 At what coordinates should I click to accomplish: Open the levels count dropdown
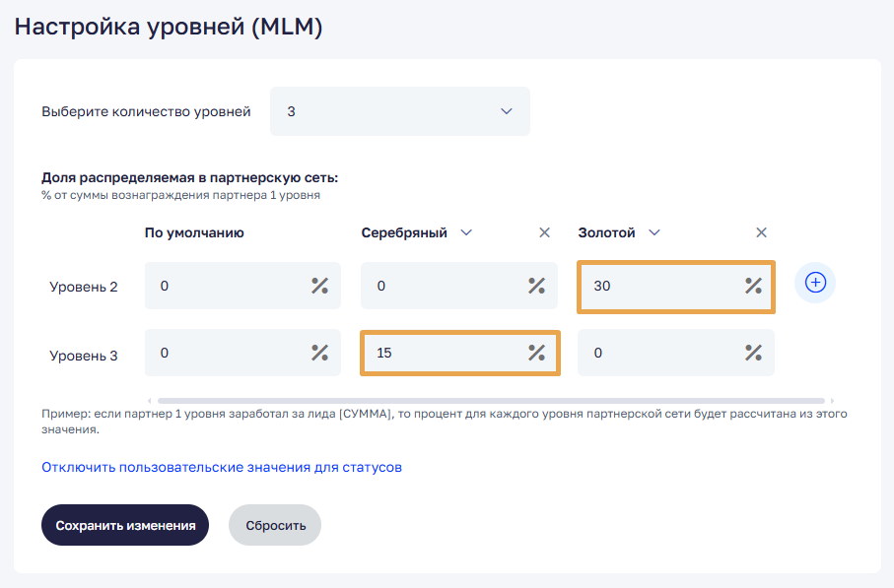point(400,111)
